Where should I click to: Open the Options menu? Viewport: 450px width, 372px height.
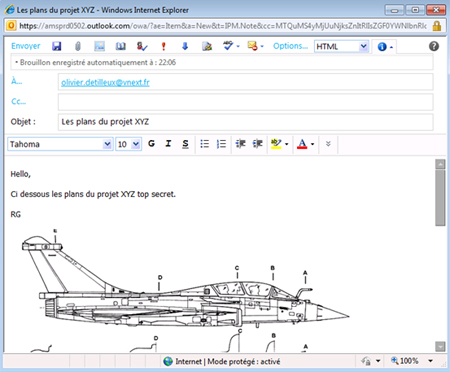click(x=290, y=46)
